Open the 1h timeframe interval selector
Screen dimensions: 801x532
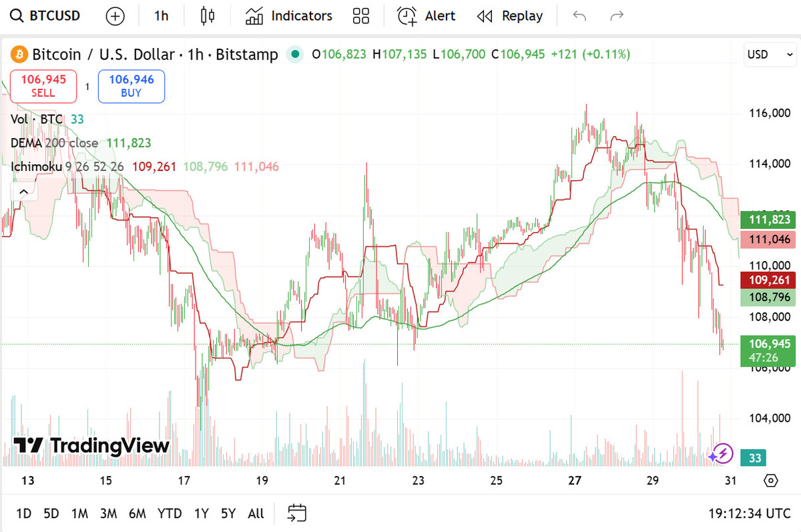click(x=162, y=16)
